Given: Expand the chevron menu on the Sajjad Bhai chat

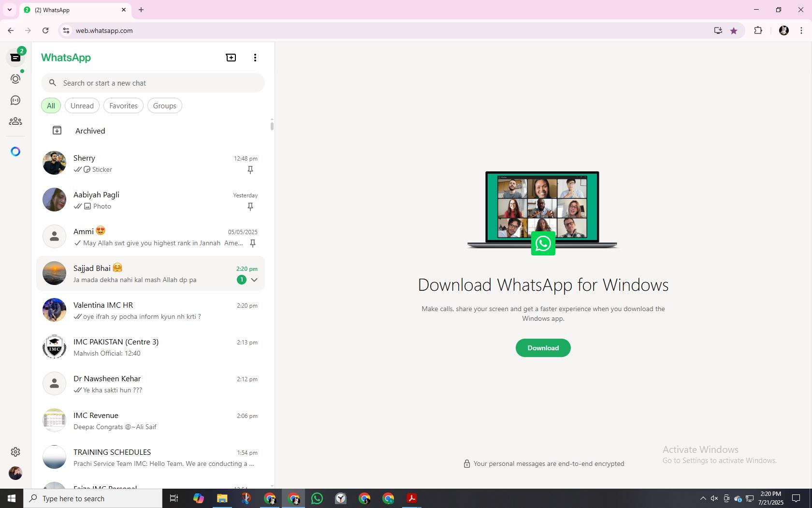Looking at the screenshot, I should [x=254, y=280].
